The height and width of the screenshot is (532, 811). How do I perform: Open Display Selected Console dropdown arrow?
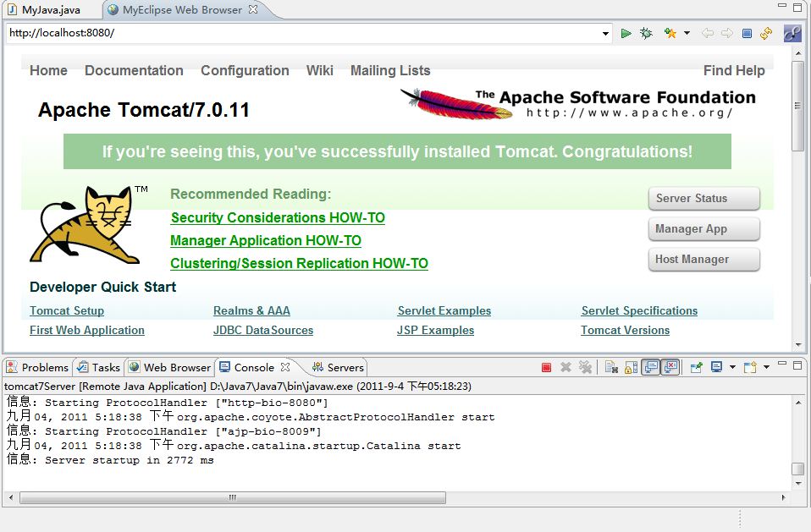[x=732, y=367]
